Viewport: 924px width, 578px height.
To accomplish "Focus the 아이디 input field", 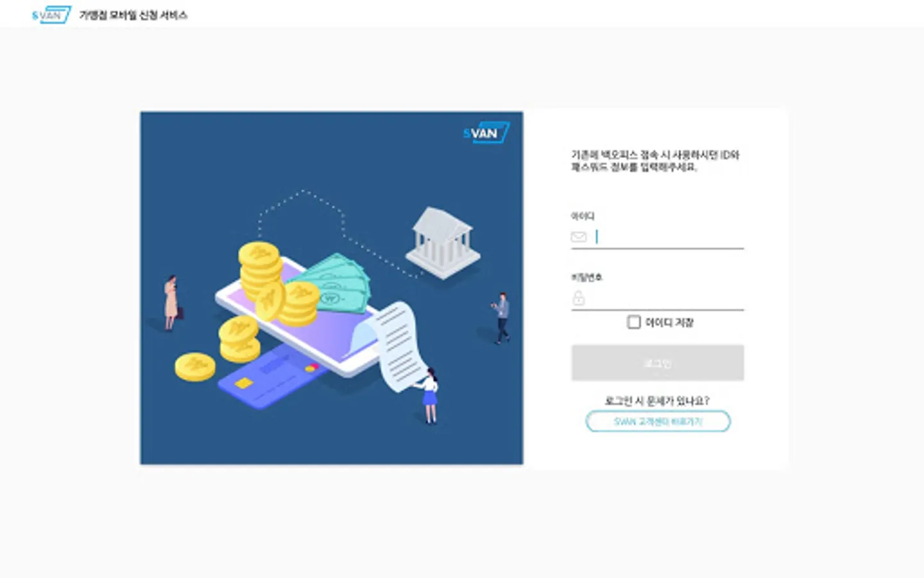I will (669, 237).
